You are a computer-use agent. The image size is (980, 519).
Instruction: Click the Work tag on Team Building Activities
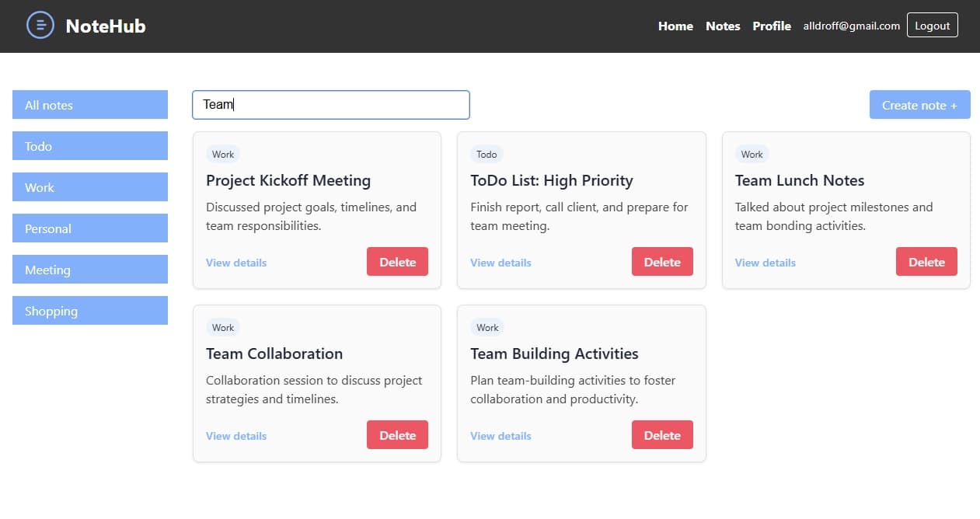coord(487,328)
